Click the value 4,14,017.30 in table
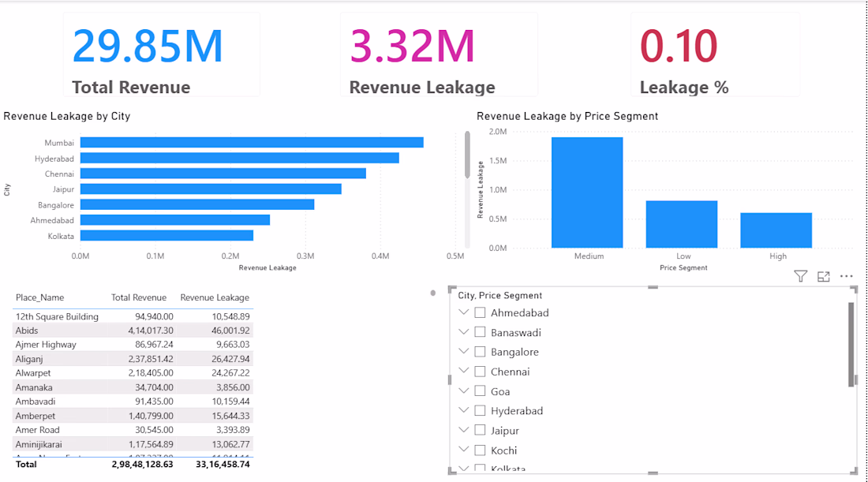 click(151, 331)
